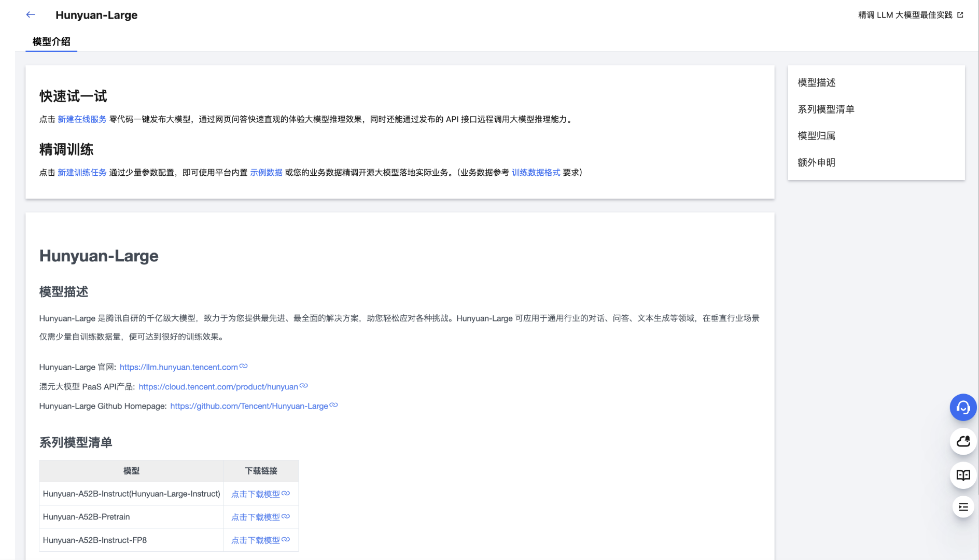Click the 下载链接 column header
Screen dimensions: 979x560
point(261,471)
